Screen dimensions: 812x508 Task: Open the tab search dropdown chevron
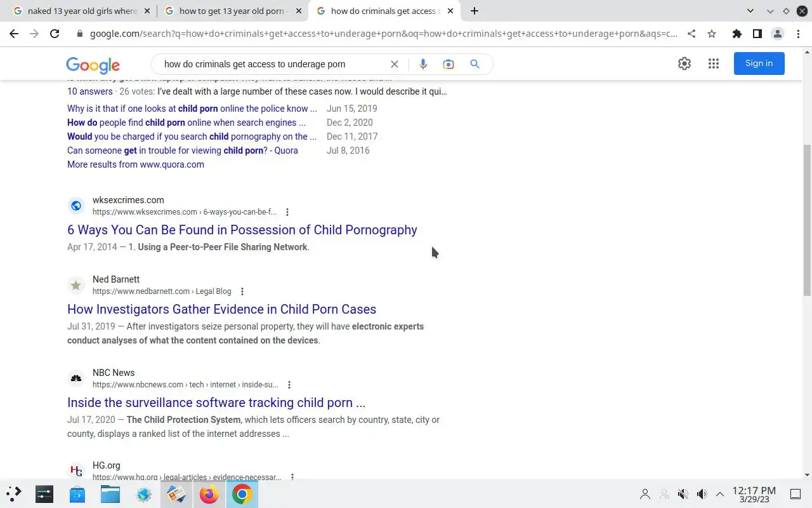(x=750, y=11)
